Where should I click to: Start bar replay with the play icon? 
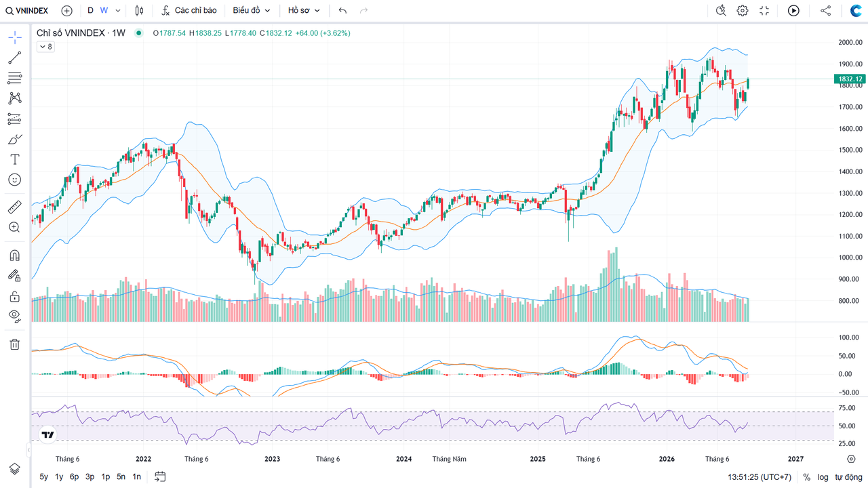pyautogui.click(x=793, y=11)
